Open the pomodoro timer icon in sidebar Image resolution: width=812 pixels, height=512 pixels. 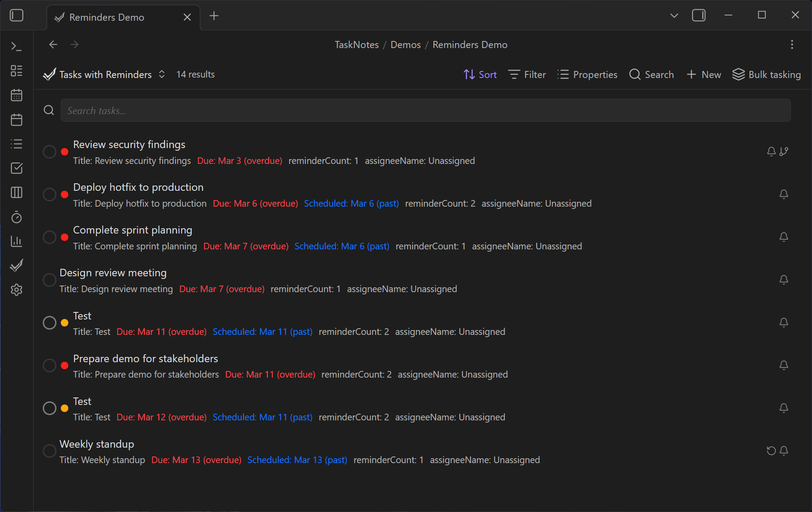tap(16, 217)
